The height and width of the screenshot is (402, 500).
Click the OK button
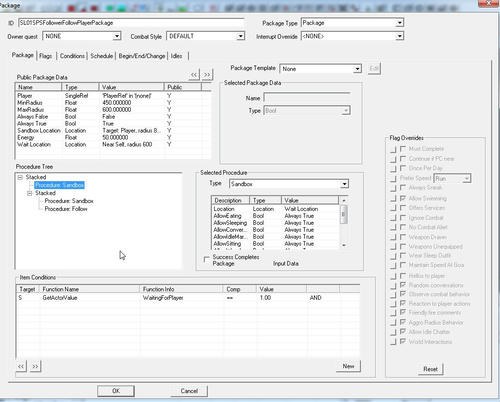116,391
